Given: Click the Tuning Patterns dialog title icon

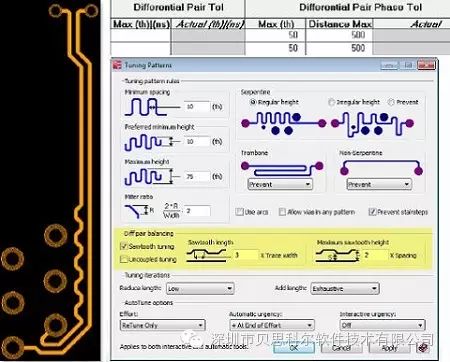Looking at the screenshot, I should [117, 65].
